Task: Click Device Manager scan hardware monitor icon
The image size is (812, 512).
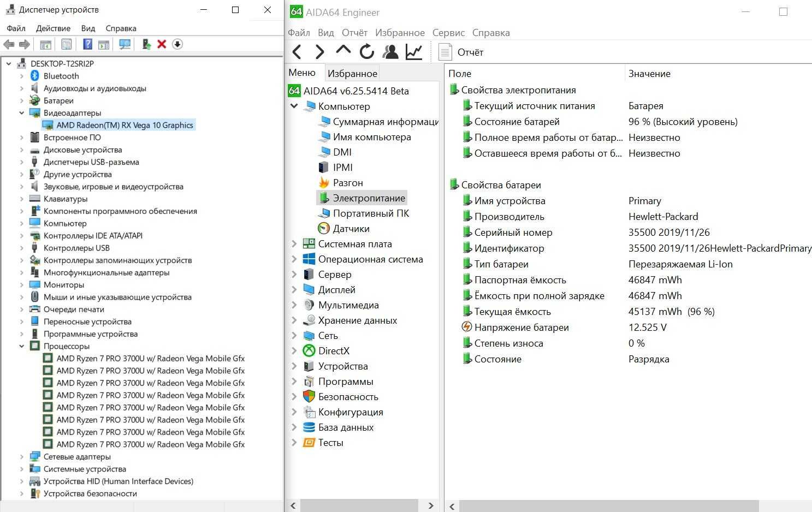Action: coord(125,44)
